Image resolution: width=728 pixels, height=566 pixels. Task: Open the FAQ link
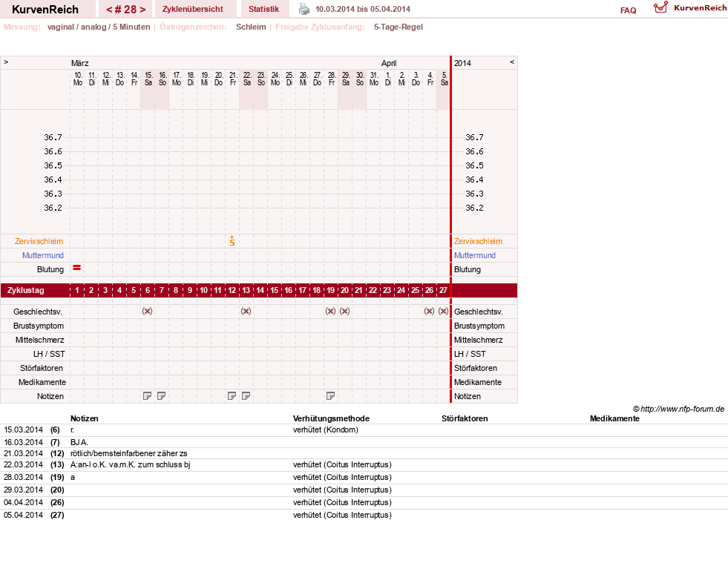(x=628, y=10)
